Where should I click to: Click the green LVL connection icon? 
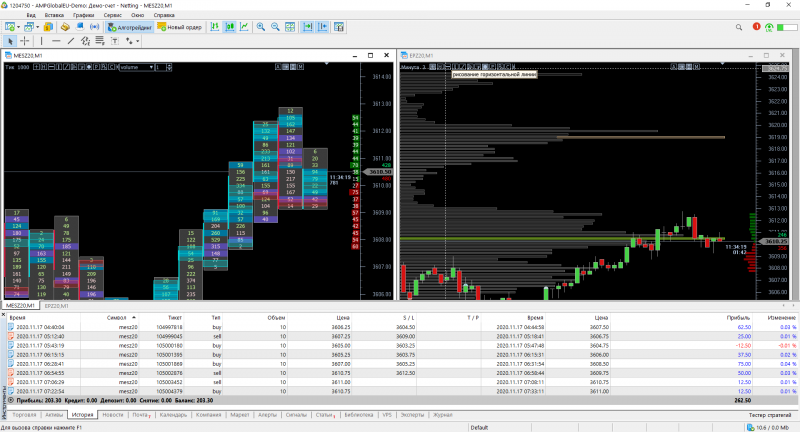point(769,27)
